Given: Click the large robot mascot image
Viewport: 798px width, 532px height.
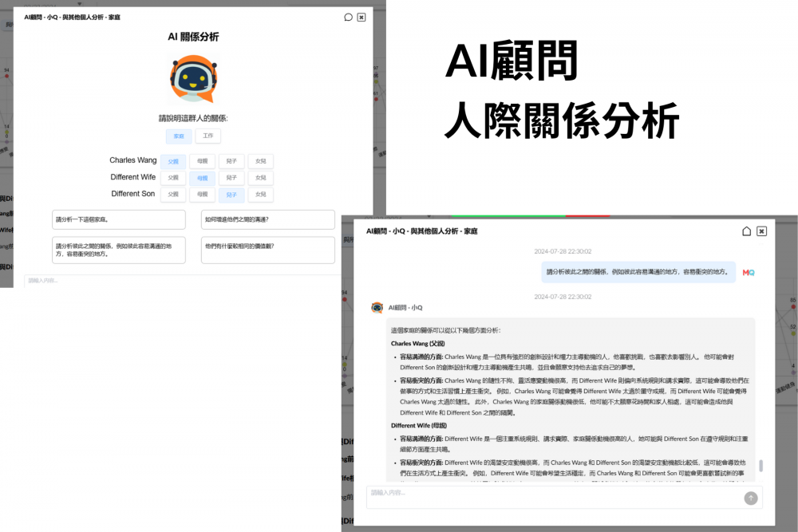Looking at the screenshot, I should [x=192, y=78].
